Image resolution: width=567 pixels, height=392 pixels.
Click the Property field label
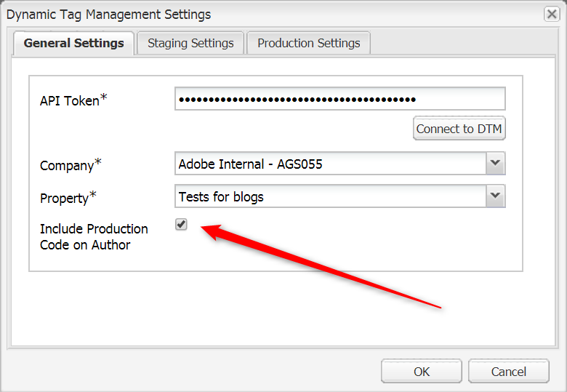[x=64, y=198]
